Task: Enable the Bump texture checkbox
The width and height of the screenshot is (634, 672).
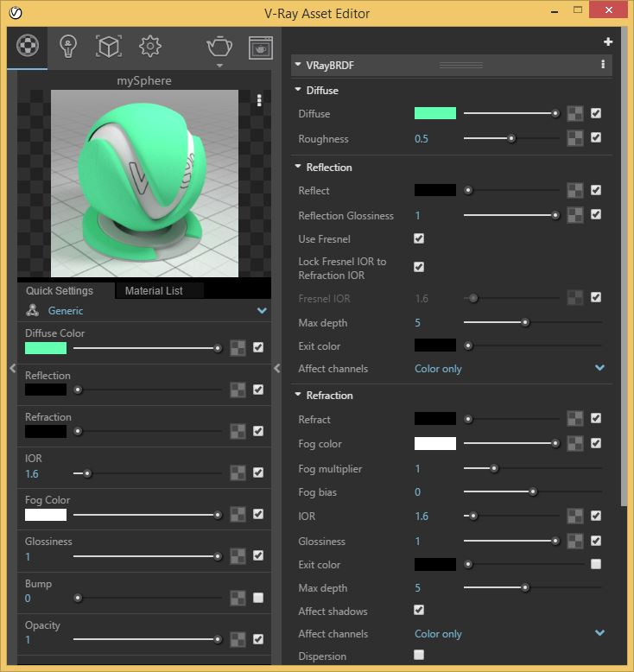Action: (x=258, y=598)
